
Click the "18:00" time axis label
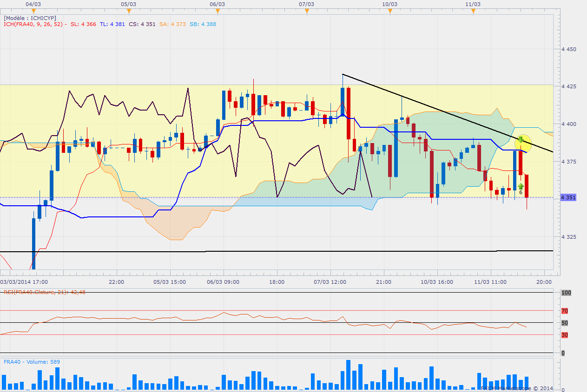tap(277, 281)
